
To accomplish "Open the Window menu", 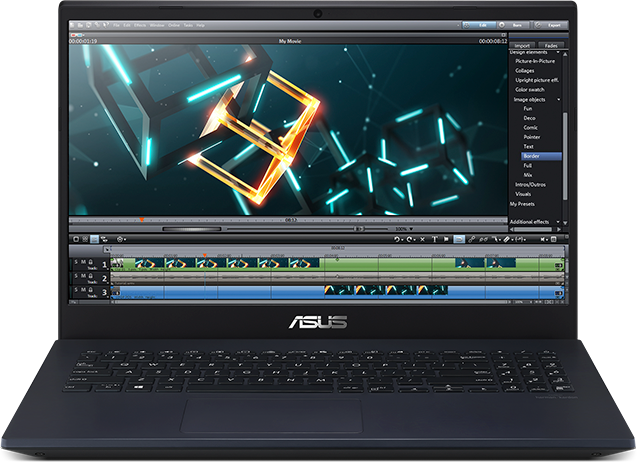I will click(x=157, y=25).
